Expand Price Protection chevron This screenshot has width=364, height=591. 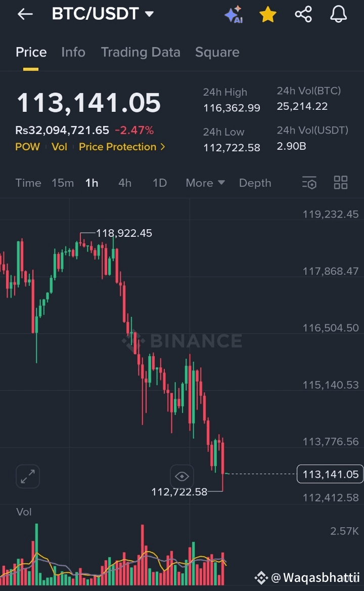(163, 147)
